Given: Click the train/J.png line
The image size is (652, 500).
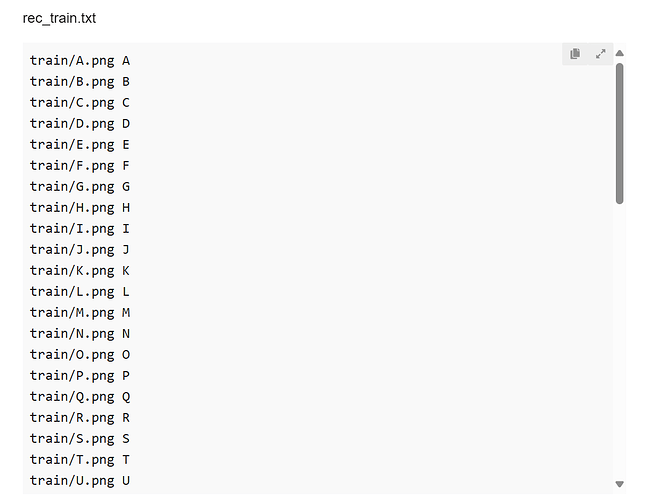Looking at the screenshot, I should pos(80,250).
